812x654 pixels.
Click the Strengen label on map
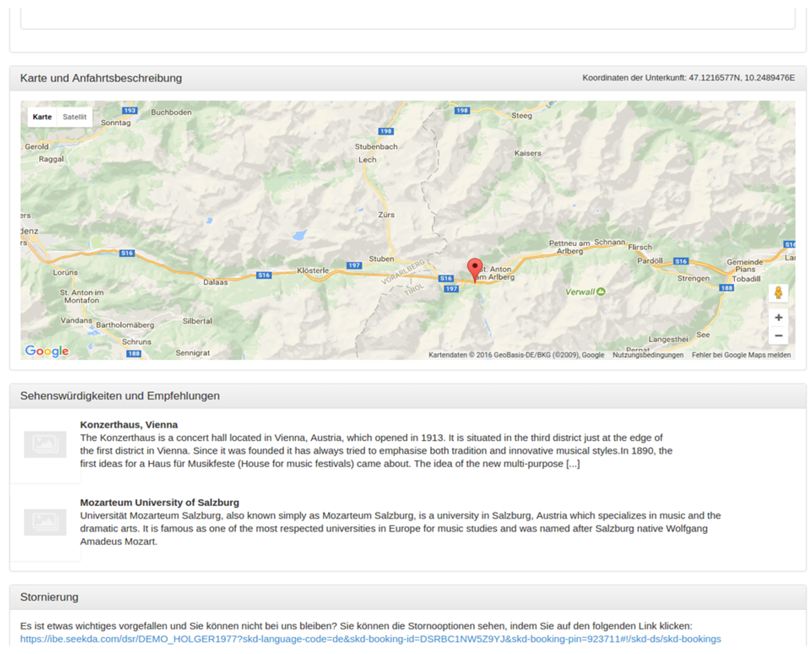[x=693, y=278]
